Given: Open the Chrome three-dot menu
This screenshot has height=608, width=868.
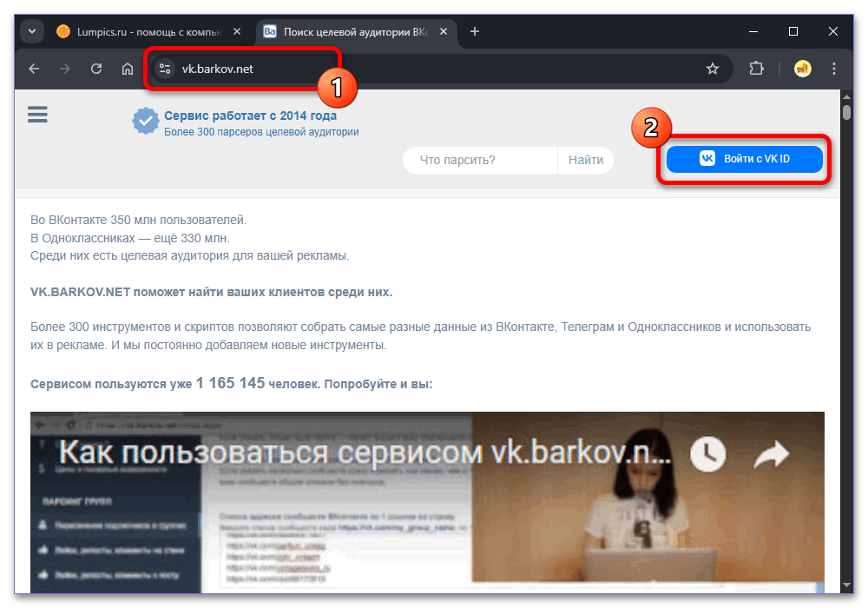Looking at the screenshot, I should [833, 69].
